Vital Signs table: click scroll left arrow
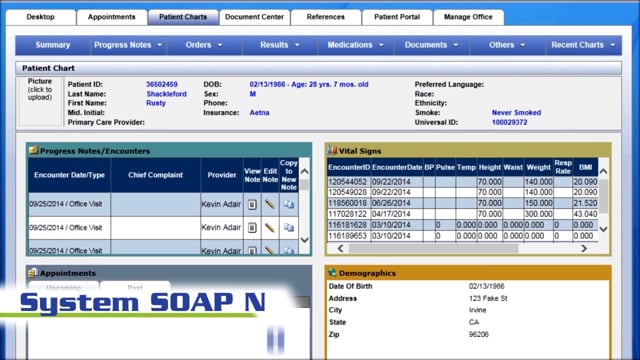The width and height of the screenshot is (640, 360). click(341, 248)
